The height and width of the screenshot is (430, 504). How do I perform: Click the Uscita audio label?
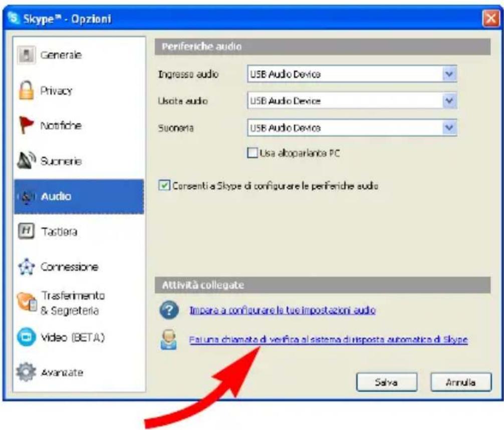[183, 101]
